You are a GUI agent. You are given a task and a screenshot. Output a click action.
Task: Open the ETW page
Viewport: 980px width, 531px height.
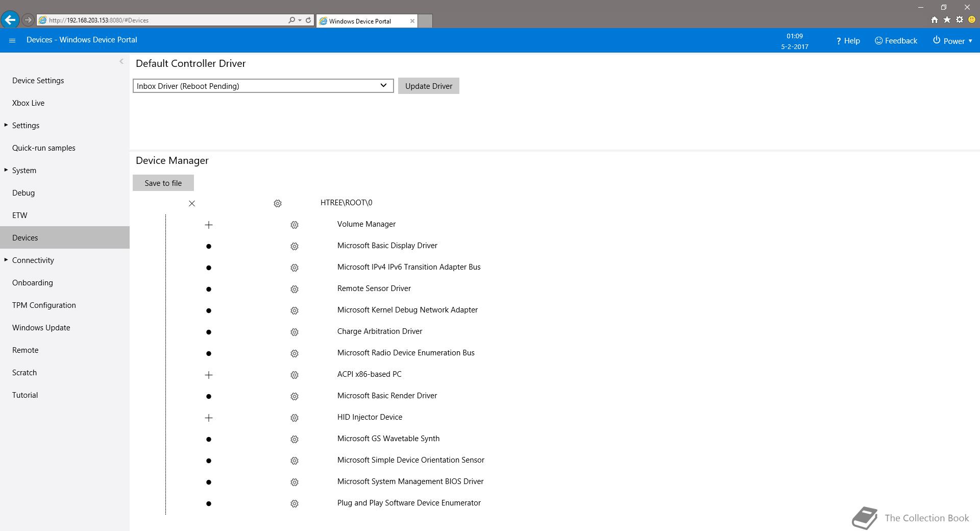tap(20, 215)
